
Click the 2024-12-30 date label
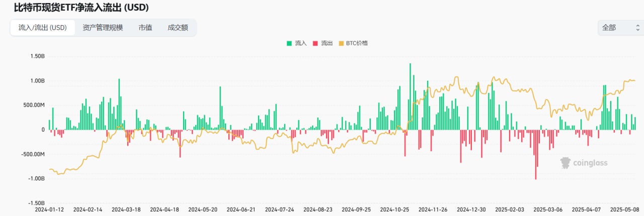[x=471, y=209]
